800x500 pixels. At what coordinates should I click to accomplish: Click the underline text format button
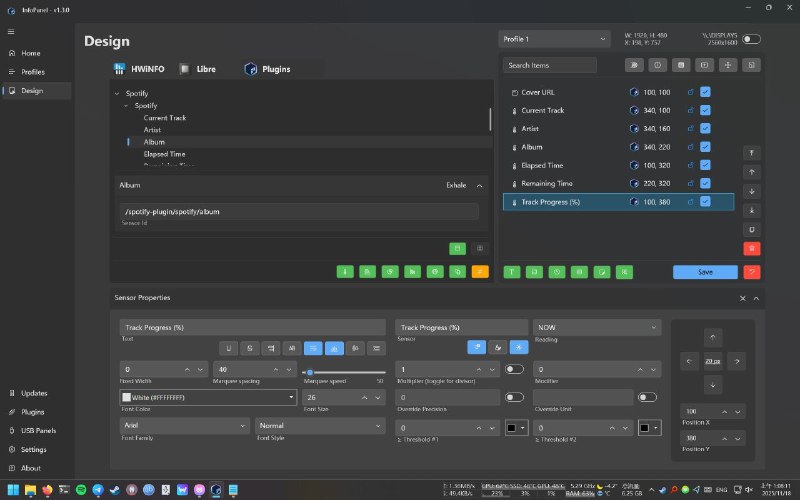click(229, 348)
